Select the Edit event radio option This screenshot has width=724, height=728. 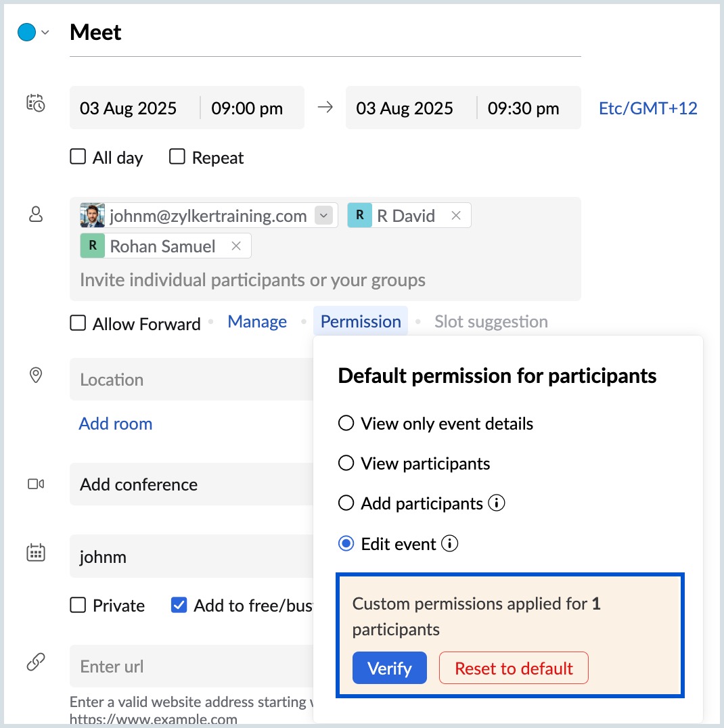pos(346,543)
